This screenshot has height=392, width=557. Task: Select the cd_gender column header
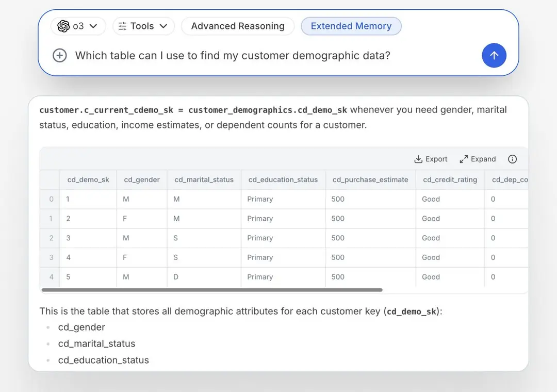(x=142, y=179)
